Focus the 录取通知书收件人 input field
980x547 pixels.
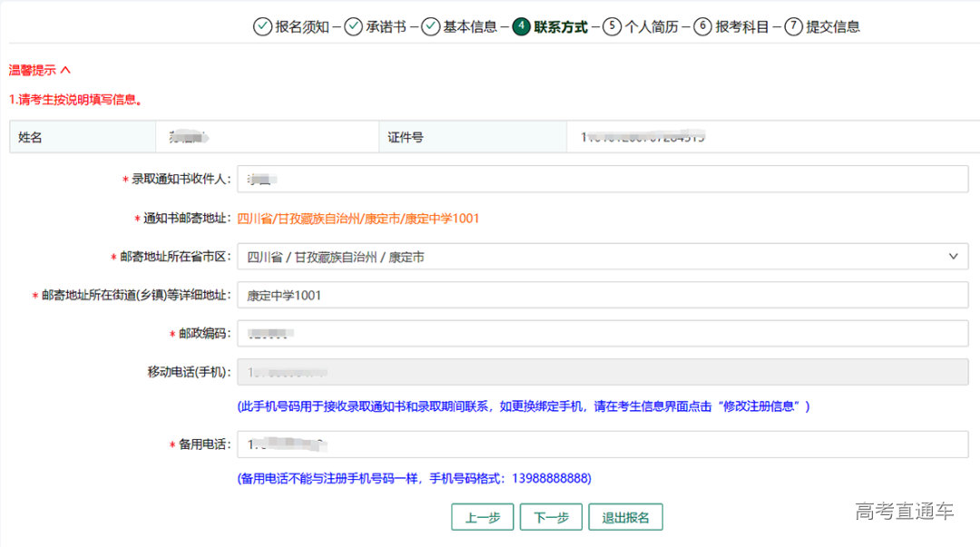(x=603, y=180)
